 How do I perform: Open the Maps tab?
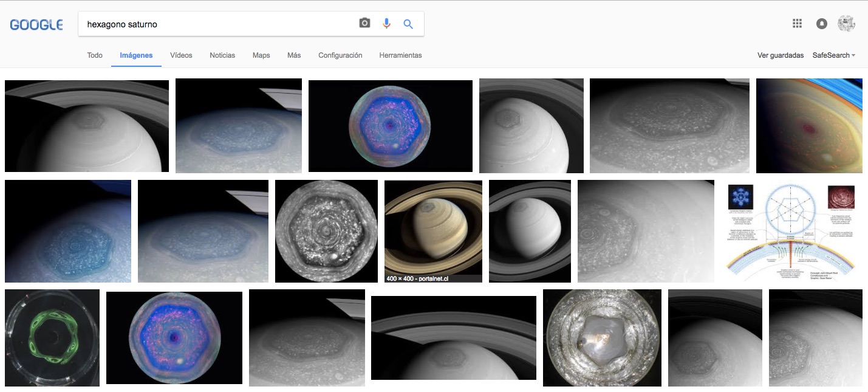[261, 55]
